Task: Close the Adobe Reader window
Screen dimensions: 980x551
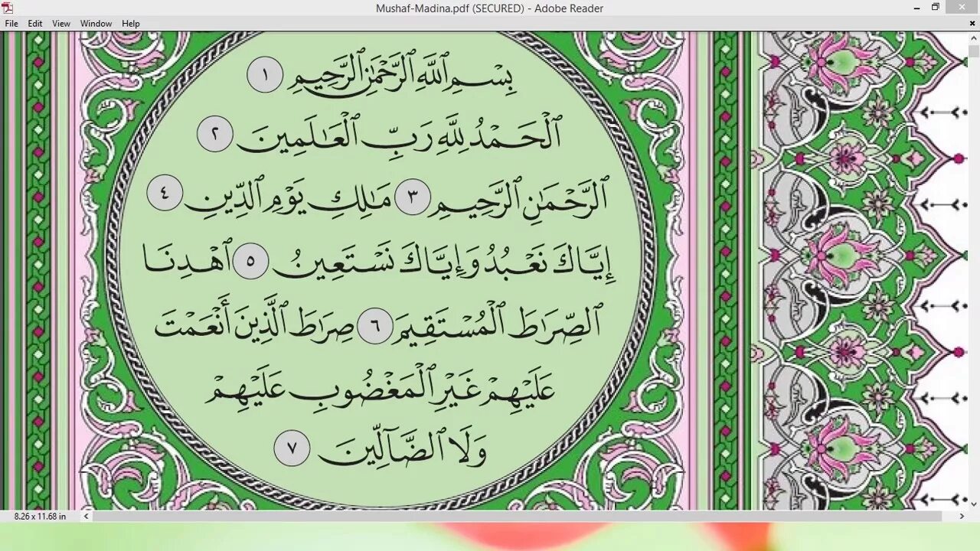Action: point(962,8)
